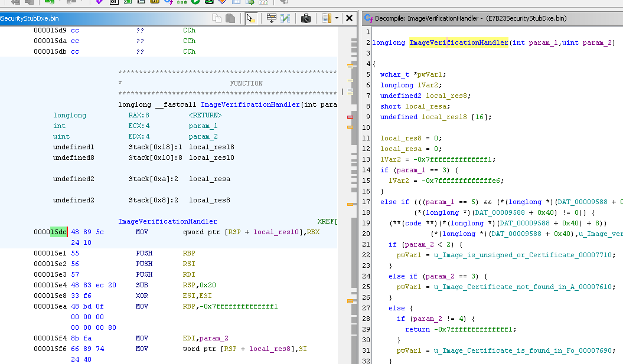Click param_2 == 3 condition on line 24
This screenshot has width=623, height=364.
click(452, 276)
